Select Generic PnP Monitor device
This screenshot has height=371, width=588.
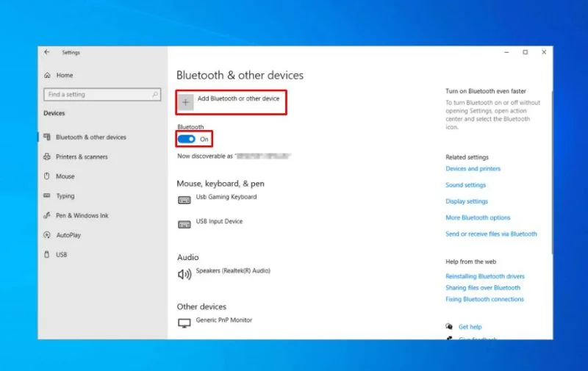click(x=224, y=320)
